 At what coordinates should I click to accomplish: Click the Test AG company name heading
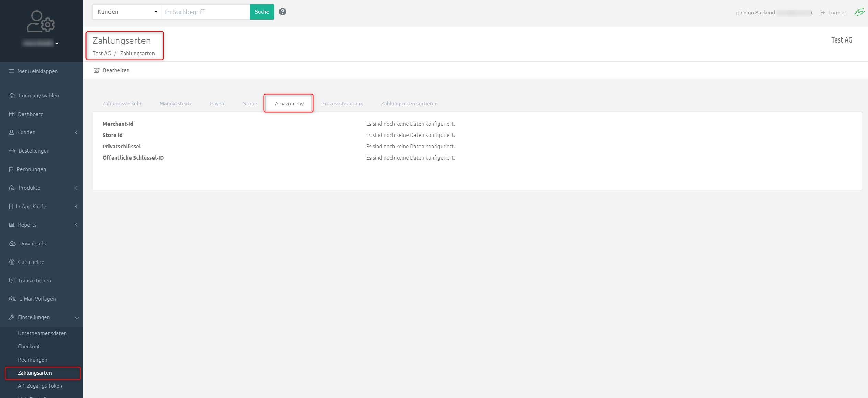[x=842, y=40]
